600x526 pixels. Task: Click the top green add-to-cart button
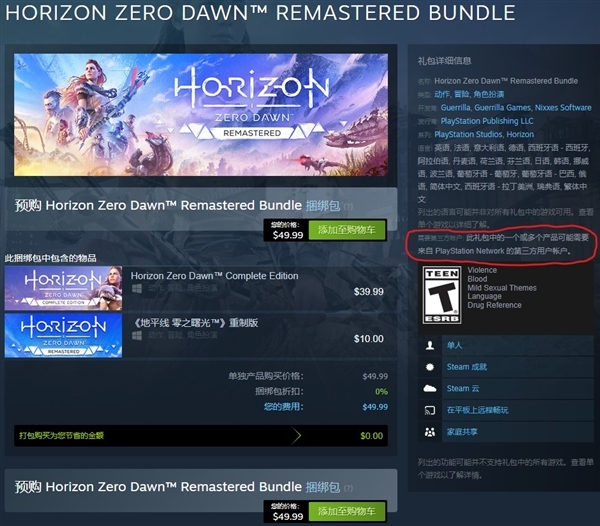pyautogui.click(x=347, y=230)
